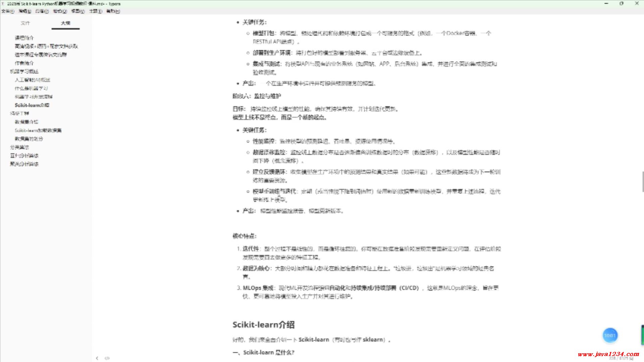This screenshot has height=362, width=644.
Task: Open the 文件(F) menu
Action: click(8, 11)
